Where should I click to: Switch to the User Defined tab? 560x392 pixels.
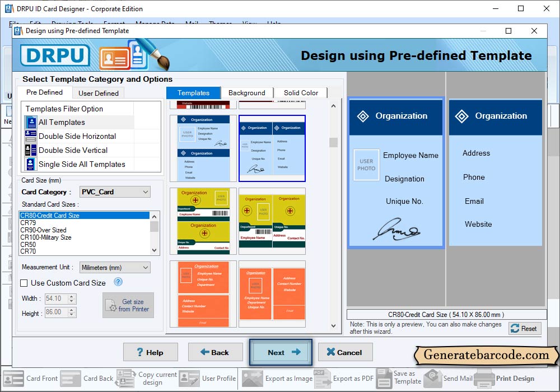(x=99, y=93)
